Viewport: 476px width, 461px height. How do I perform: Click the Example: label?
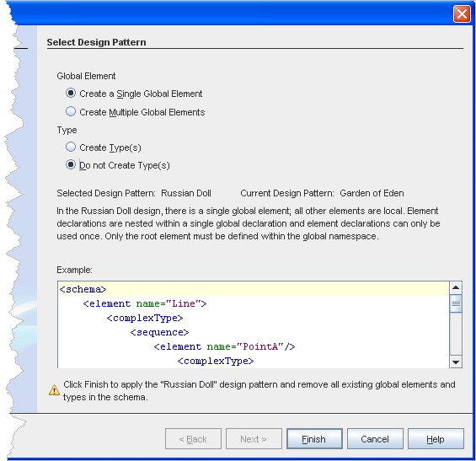[x=74, y=270]
